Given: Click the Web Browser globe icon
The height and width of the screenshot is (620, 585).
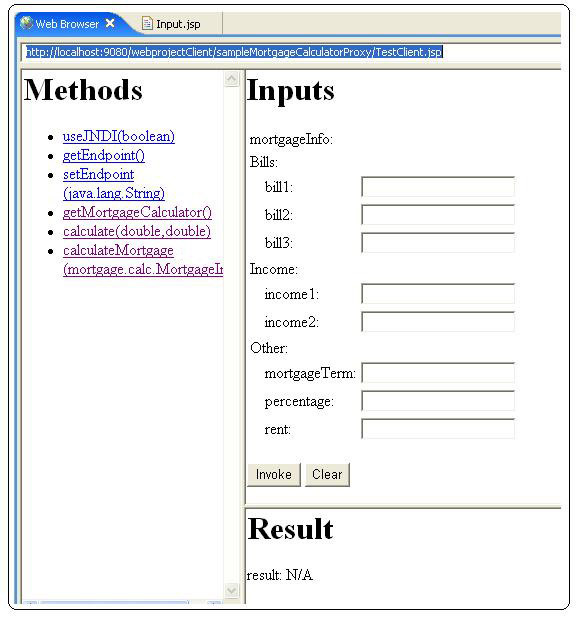Looking at the screenshot, I should (27, 23).
